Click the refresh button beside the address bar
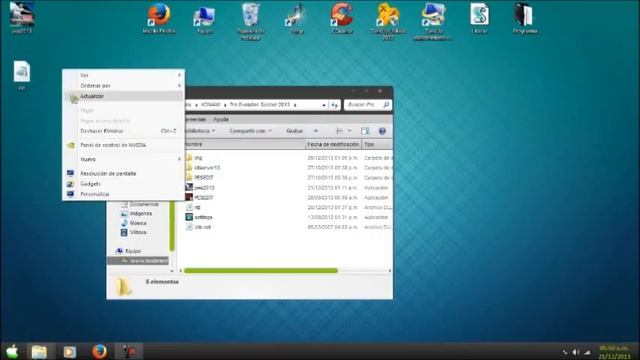640x360 pixels. click(x=335, y=105)
